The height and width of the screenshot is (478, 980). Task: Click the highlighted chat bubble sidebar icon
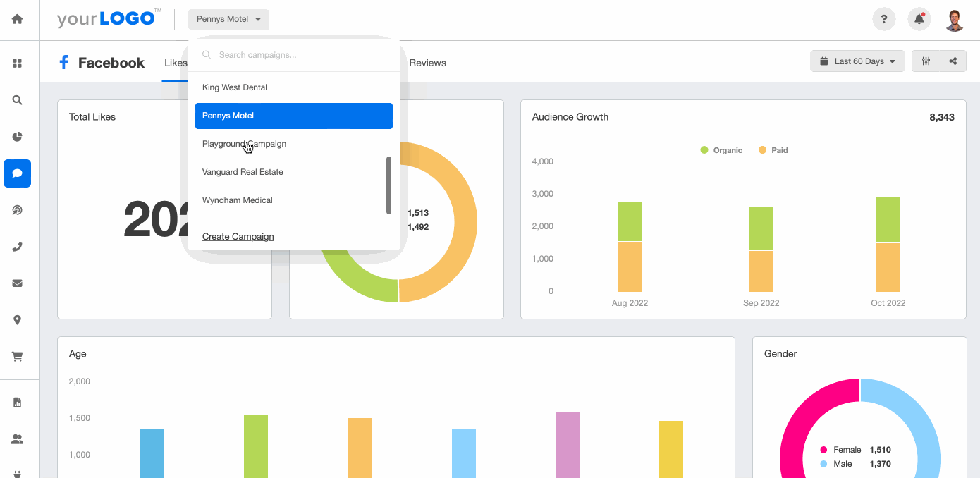[x=17, y=173]
